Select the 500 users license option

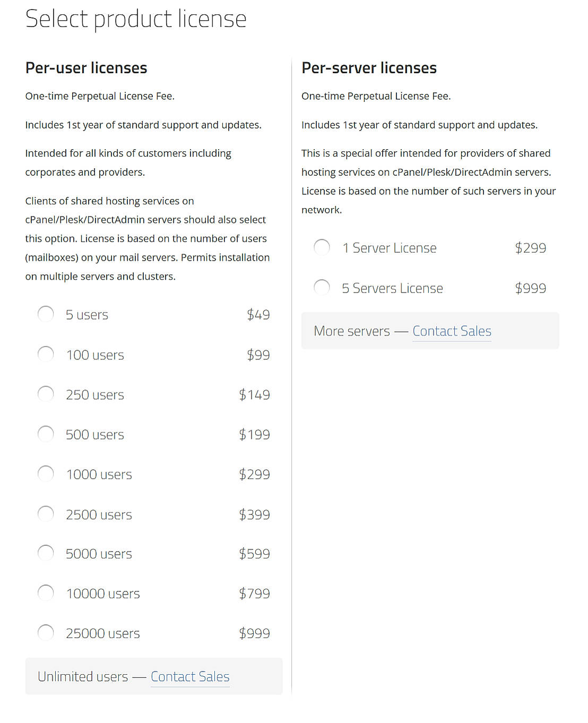click(46, 433)
